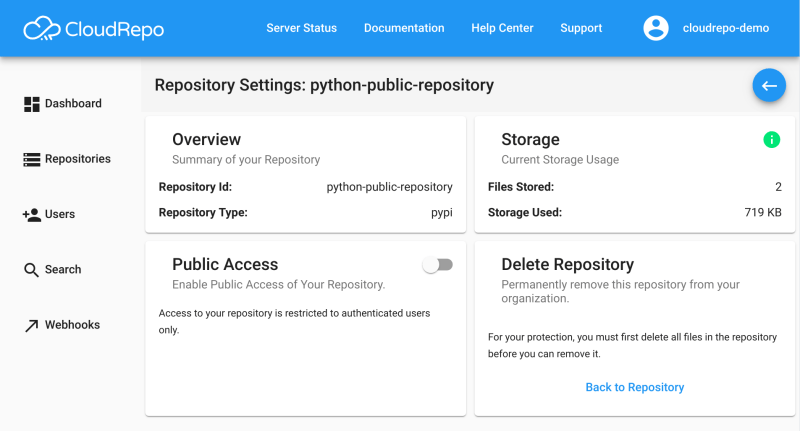Click 'Summary of your Repository' subtitle
Screen dimensions: 800x431
point(246,160)
